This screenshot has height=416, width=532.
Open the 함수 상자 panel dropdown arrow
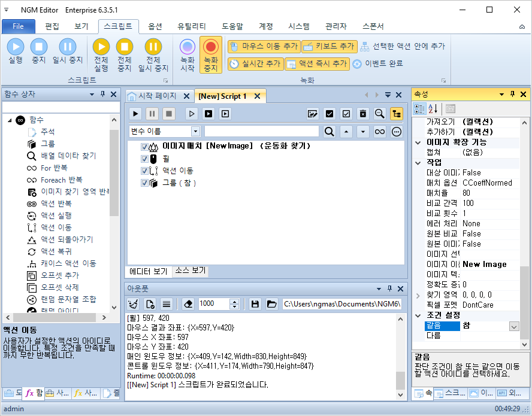point(92,94)
